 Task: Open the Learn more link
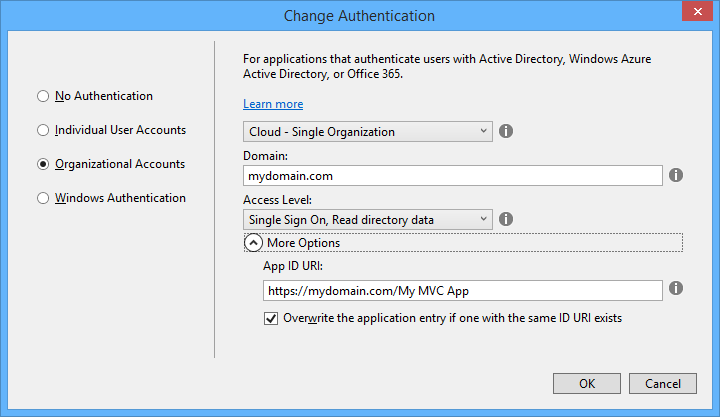(273, 104)
